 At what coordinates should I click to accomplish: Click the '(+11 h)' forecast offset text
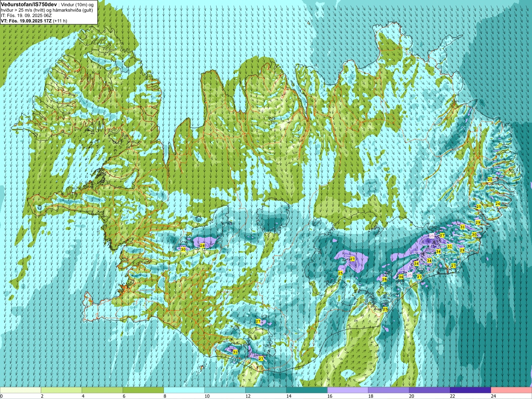click(60, 21)
